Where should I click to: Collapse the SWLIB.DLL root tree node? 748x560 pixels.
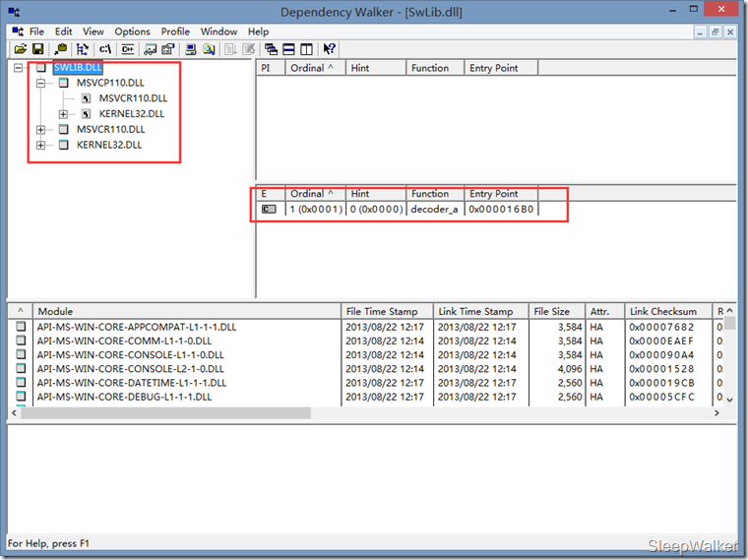coord(18,68)
